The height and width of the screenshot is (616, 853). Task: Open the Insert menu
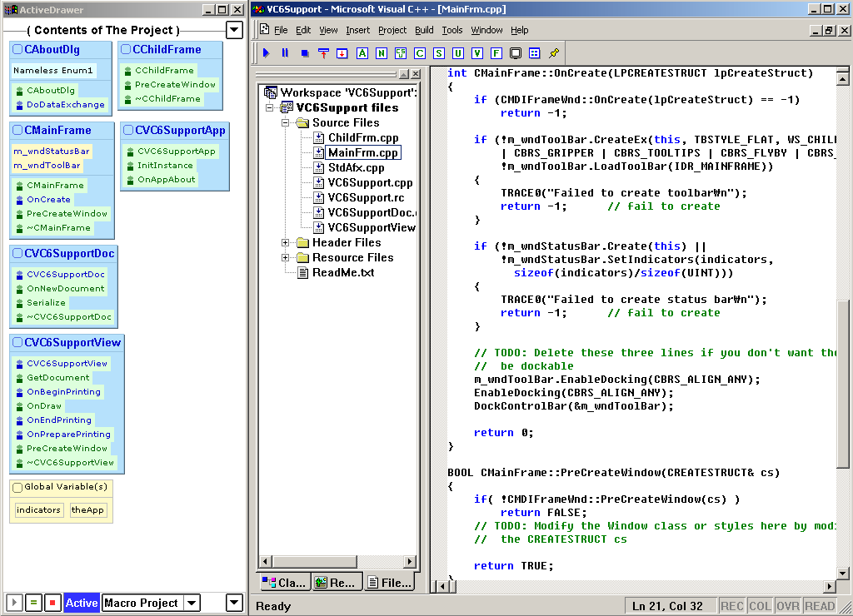pos(357,30)
